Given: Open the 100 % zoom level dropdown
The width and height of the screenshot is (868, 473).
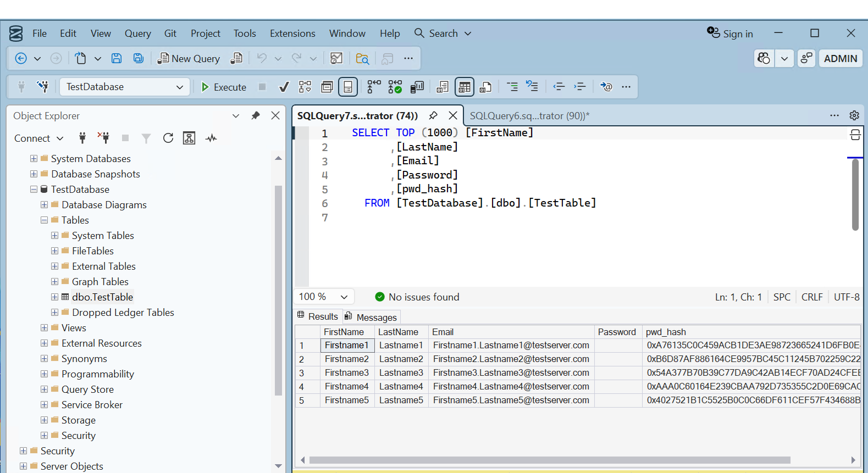Looking at the screenshot, I should pos(324,297).
